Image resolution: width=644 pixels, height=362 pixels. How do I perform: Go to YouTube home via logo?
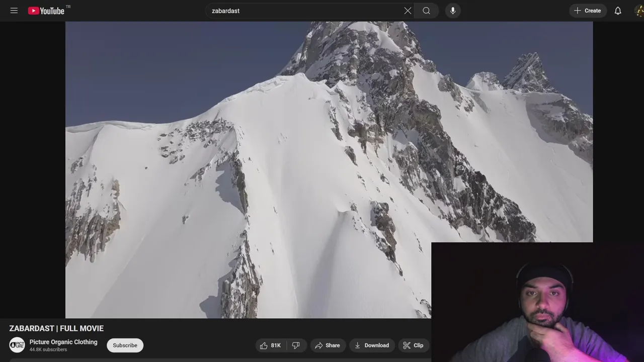coord(46,11)
